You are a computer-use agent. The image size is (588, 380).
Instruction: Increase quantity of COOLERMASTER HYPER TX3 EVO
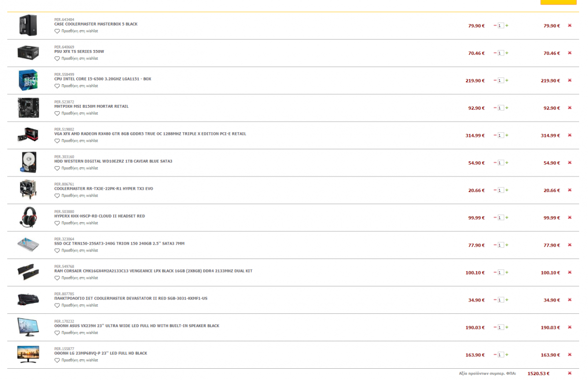point(507,190)
